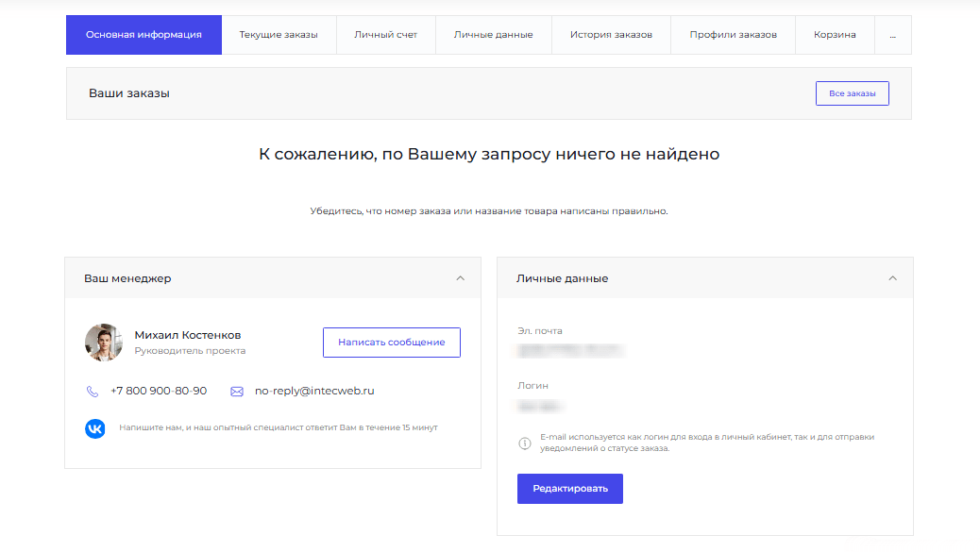Click Михаил Костенков's avatar photo
Image resolution: width=980 pixels, height=552 pixels.
click(104, 343)
